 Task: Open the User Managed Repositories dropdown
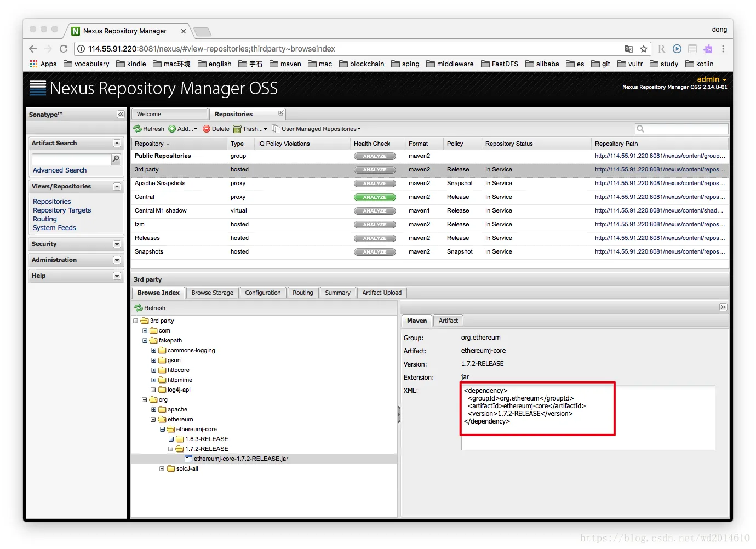317,129
